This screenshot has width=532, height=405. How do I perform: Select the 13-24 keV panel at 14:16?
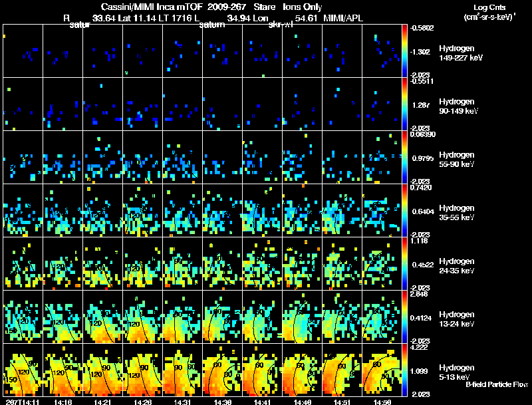click(63, 317)
